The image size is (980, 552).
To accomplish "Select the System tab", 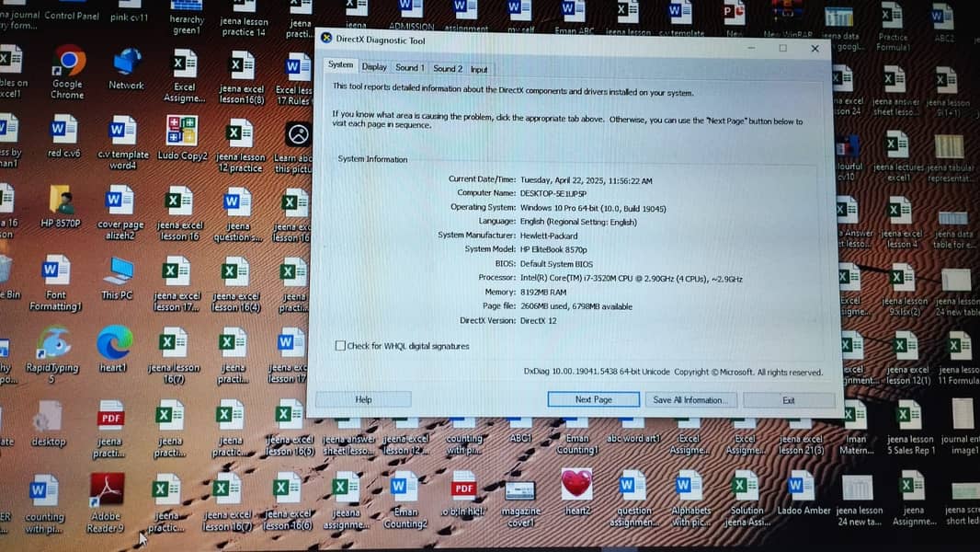I will 341,65.
